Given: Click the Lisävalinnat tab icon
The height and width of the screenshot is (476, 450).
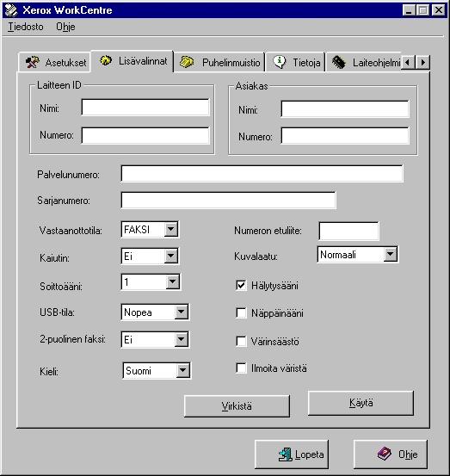Looking at the screenshot, I should (106, 60).
